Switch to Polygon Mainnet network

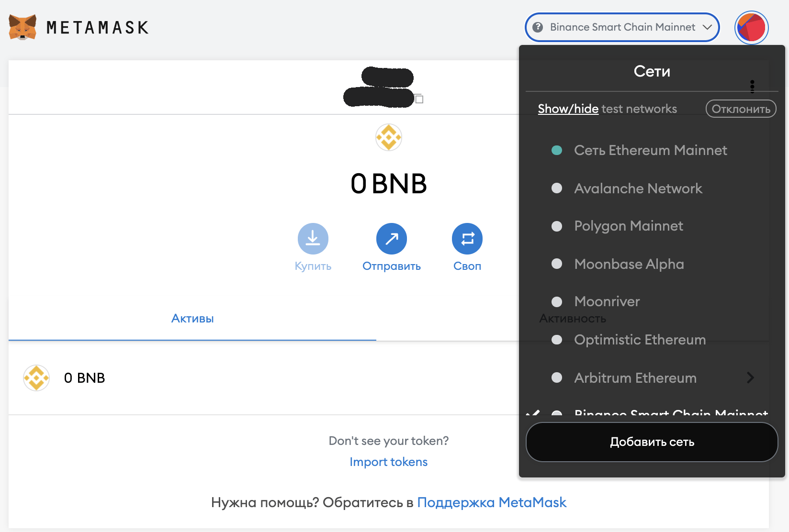(629, 226)
